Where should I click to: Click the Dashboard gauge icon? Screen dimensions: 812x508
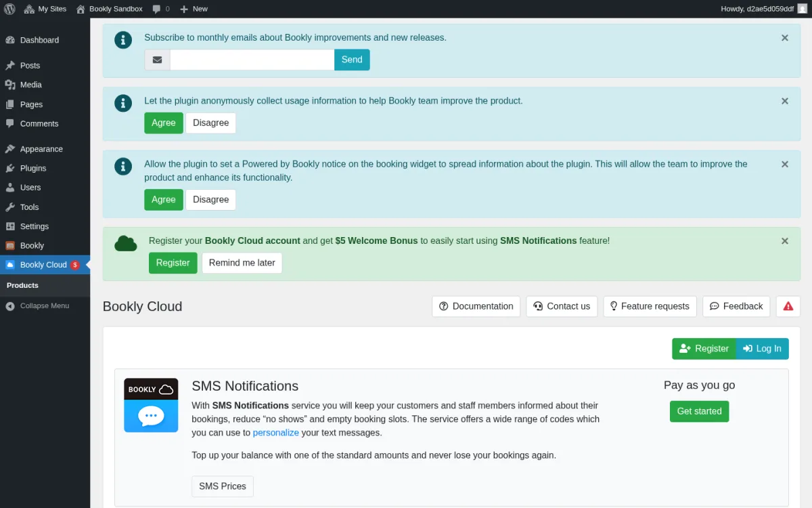[10, 40]
